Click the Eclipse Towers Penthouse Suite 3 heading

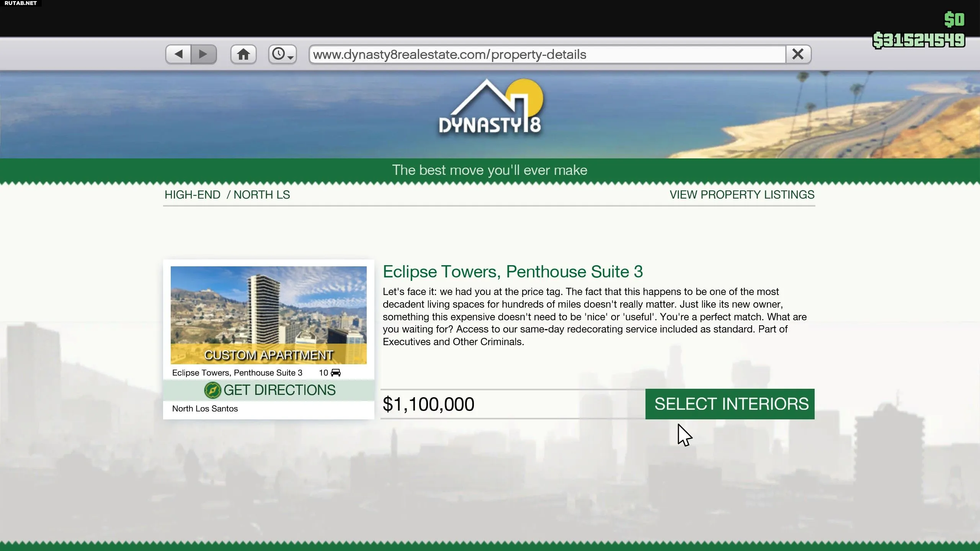click(x=513, y=272)
